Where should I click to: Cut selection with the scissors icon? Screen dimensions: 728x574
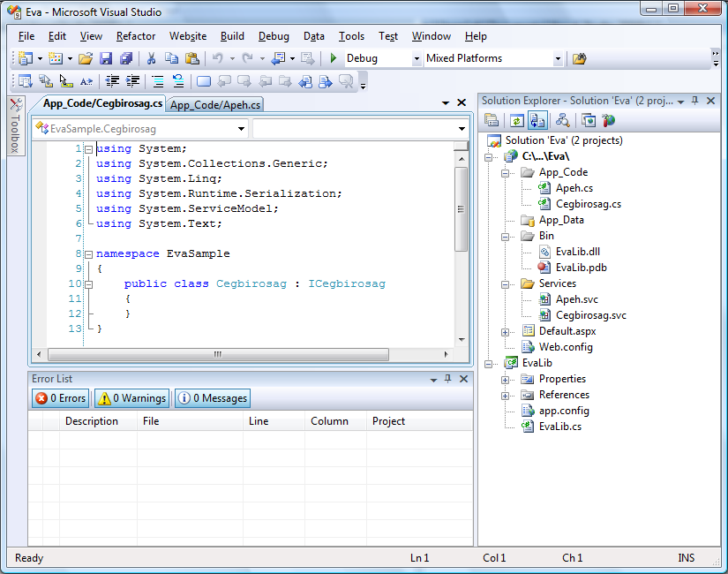click(151, 58)
